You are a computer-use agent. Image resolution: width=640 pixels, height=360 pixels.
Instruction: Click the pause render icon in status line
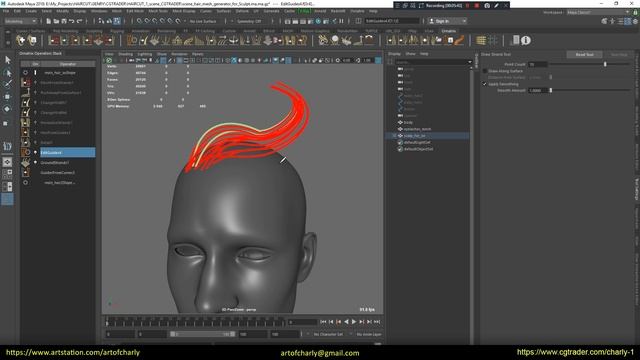341,21
